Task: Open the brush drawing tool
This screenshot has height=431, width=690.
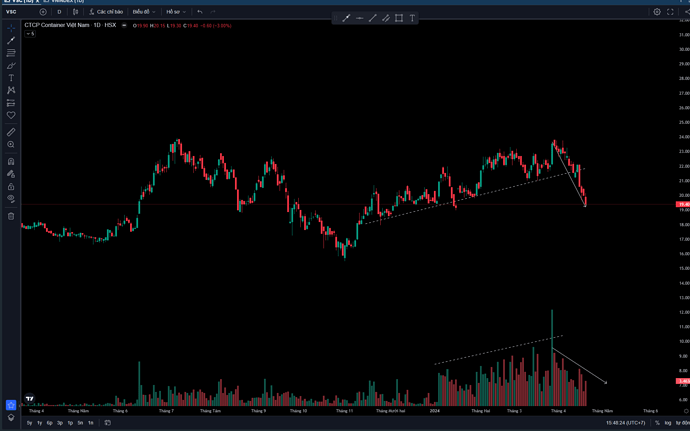Action: [11, 66]
